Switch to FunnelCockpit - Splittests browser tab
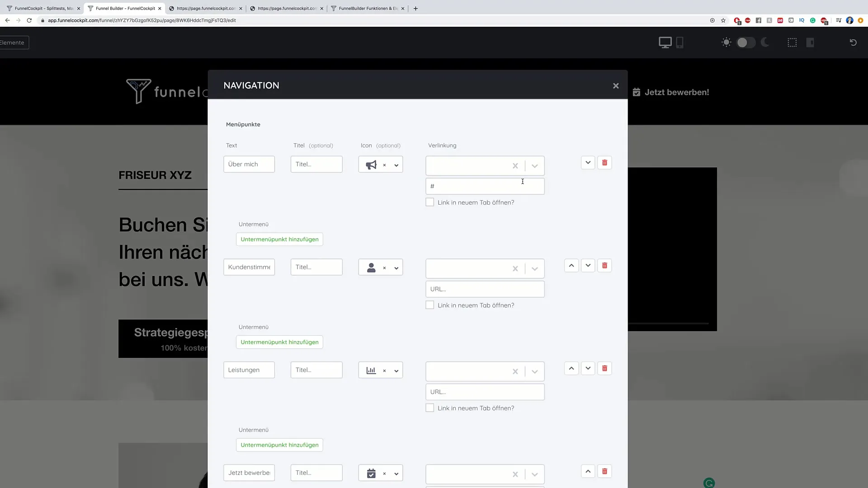868x488 pixels. click(x=43, y=8)
